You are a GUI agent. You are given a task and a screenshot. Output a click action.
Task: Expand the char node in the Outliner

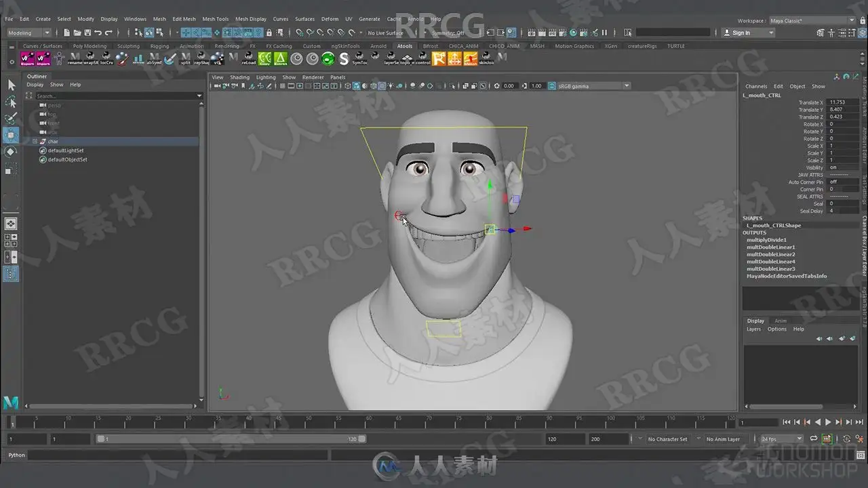tap(35, 142)
